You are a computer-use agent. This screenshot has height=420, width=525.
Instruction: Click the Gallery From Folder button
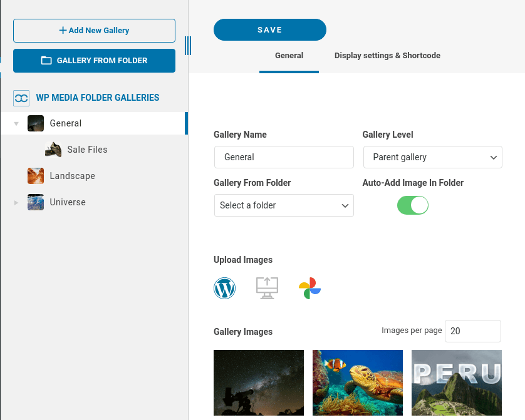point(94,61)
